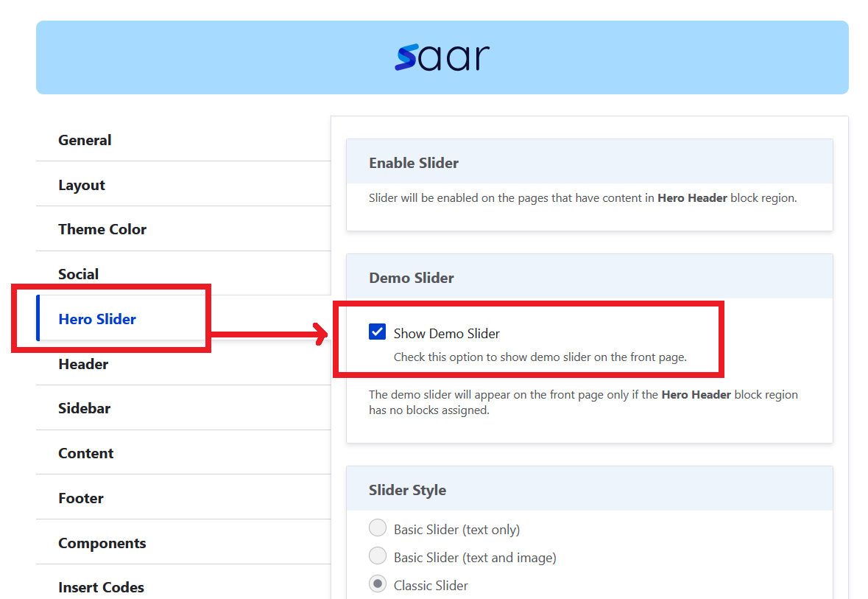Screen dimensions: 868x599
Task: Uncheck the Show Demo Slider checkbox
Action: tap(378, 332)
